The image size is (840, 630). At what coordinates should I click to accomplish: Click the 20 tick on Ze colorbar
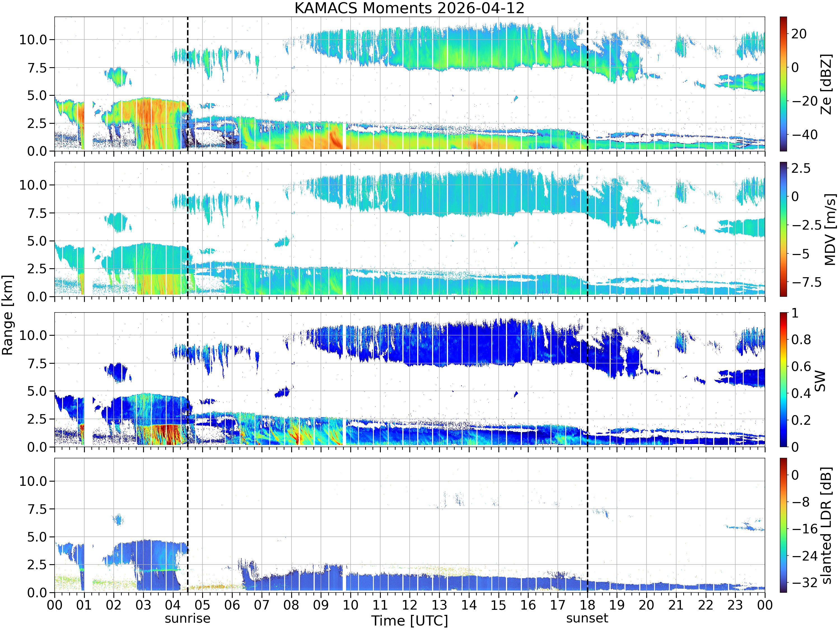(799, 34)
